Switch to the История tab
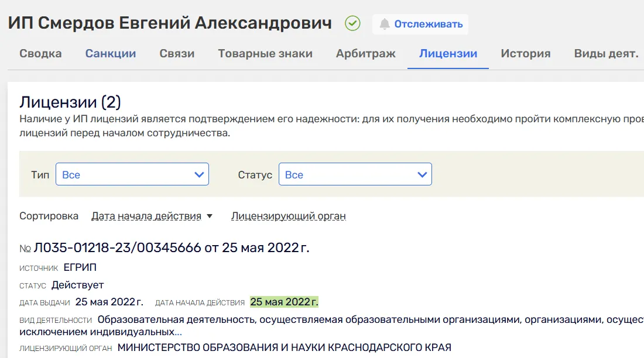Image resolution: width=644 pixels, height=358 pixels. pyautogui.click(x=526, y=53)
